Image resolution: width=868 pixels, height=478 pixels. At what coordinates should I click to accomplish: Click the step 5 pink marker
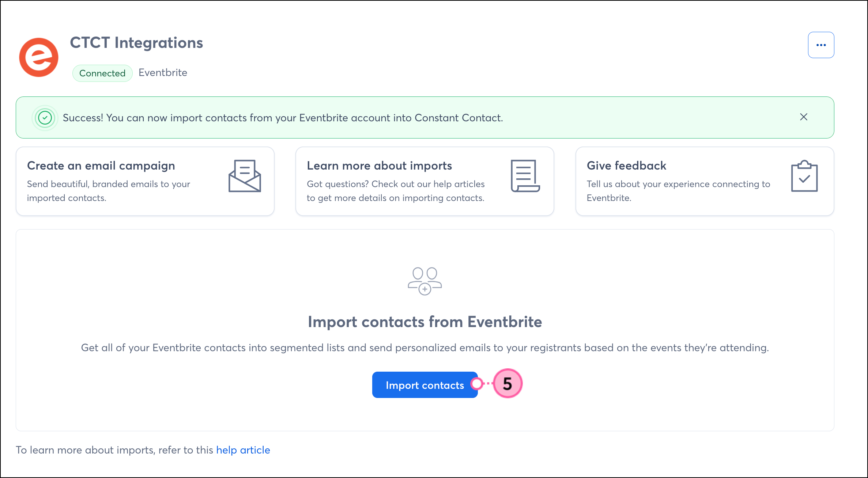507,383
